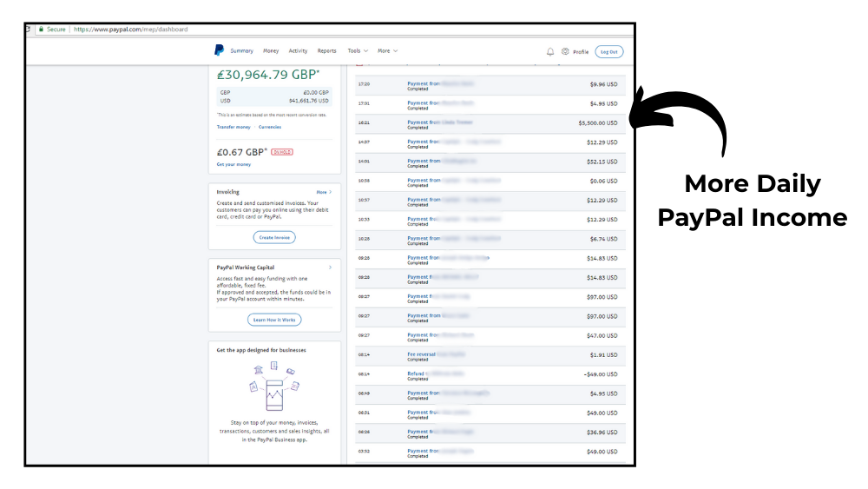
Task: Open the $0.06 USD payment
Action: coord(490,182)
